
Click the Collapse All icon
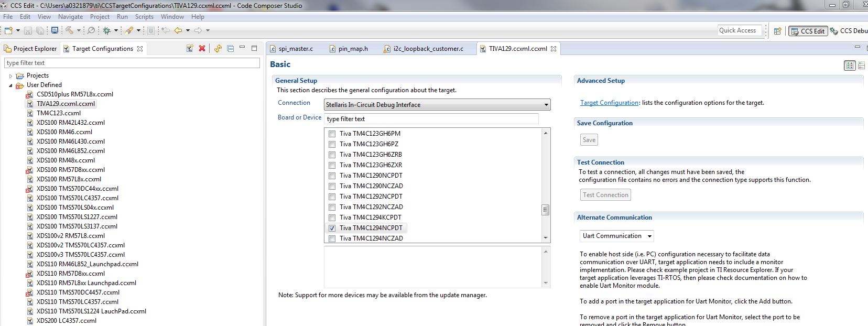pos(230,48)
